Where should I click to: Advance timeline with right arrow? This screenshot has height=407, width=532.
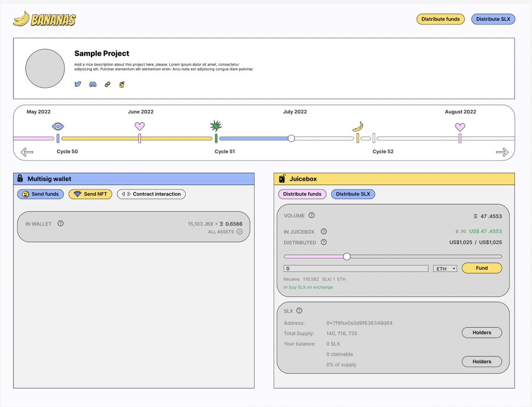click(502, 152)
